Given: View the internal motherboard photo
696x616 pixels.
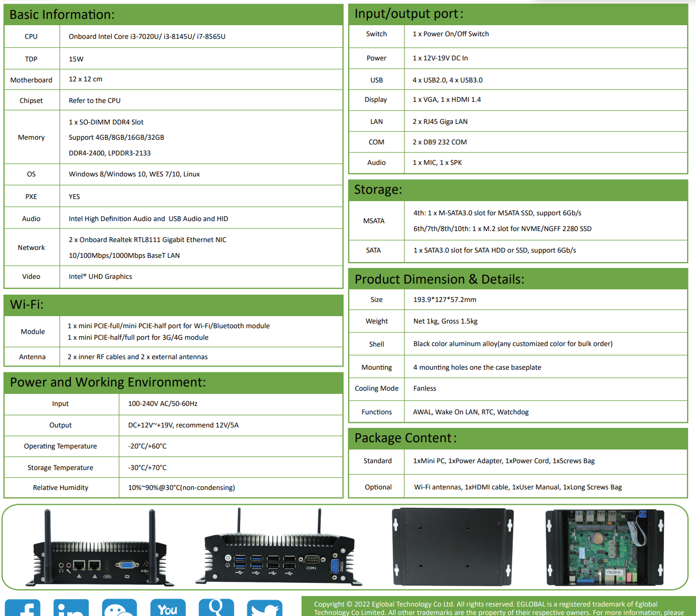Looking at the screenshot, I should [x=604, y=546].
